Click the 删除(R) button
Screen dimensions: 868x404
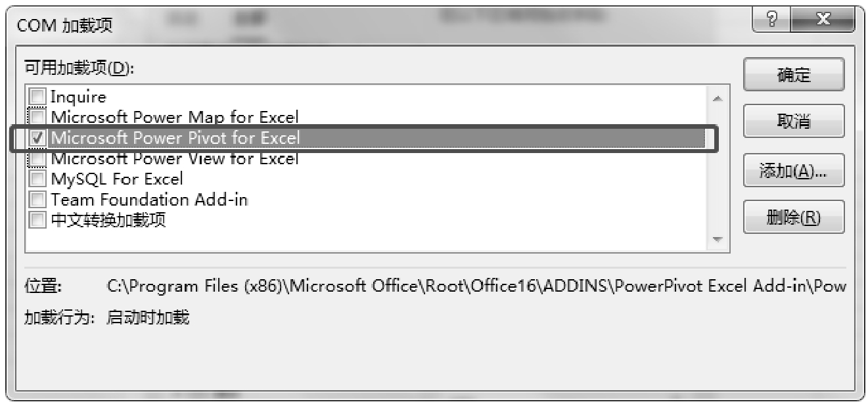[x=793, y=217]
